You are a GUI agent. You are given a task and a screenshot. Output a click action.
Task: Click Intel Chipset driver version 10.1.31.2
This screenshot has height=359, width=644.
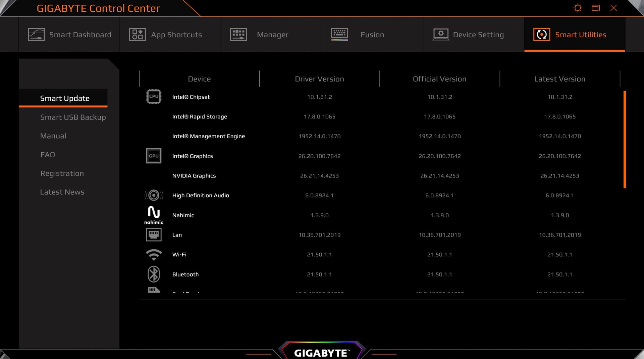pos(319,97)
